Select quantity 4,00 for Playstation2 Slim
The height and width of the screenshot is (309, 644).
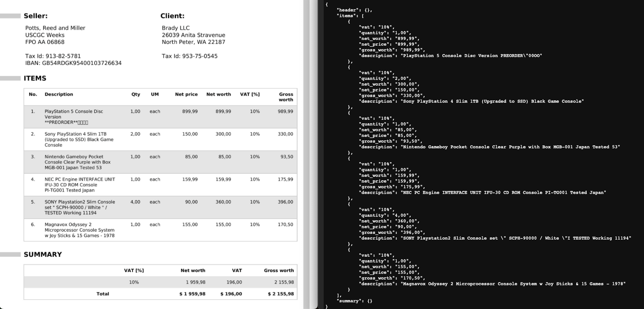pyautogui.click(x=135, y=202)
